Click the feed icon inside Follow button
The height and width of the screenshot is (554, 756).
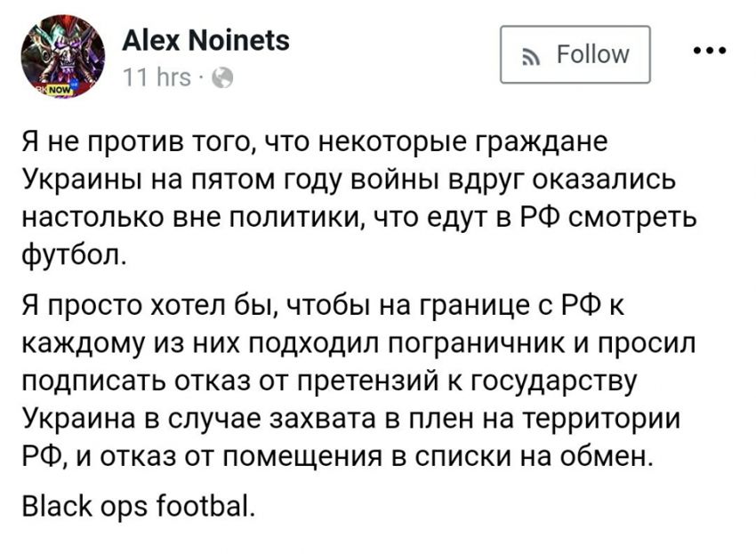(531, 58)
